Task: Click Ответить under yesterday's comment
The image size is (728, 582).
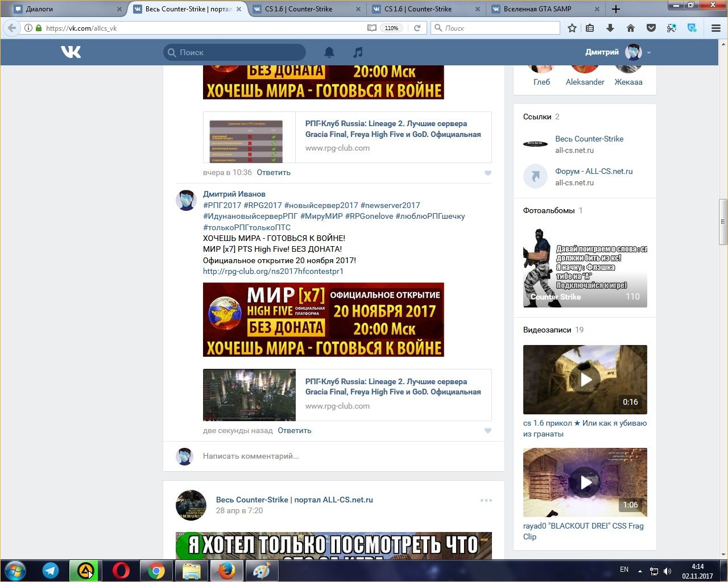Action: [274, 173]
